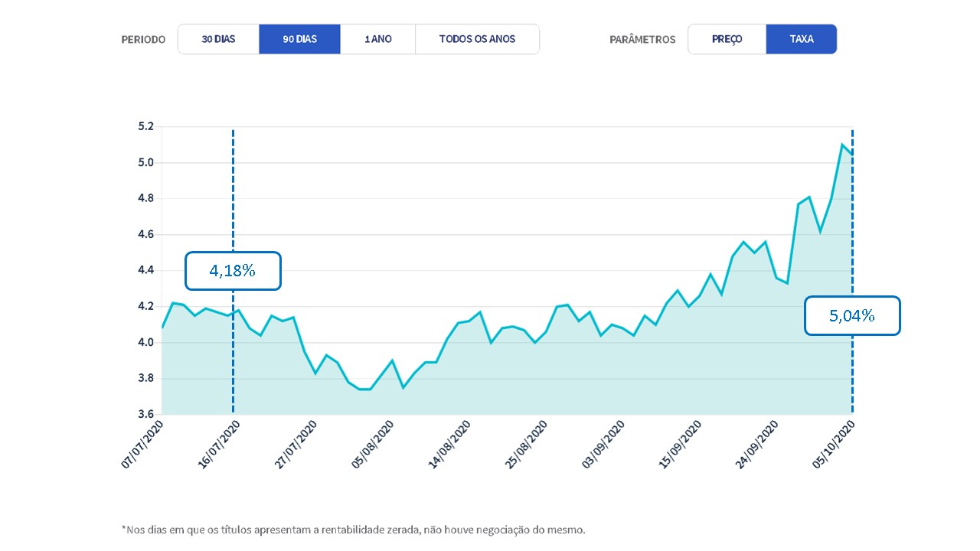Switch parameter to PREÇO
Viewport: 980px width, 551px height.
pyautogui.click(x=727, y=39)
